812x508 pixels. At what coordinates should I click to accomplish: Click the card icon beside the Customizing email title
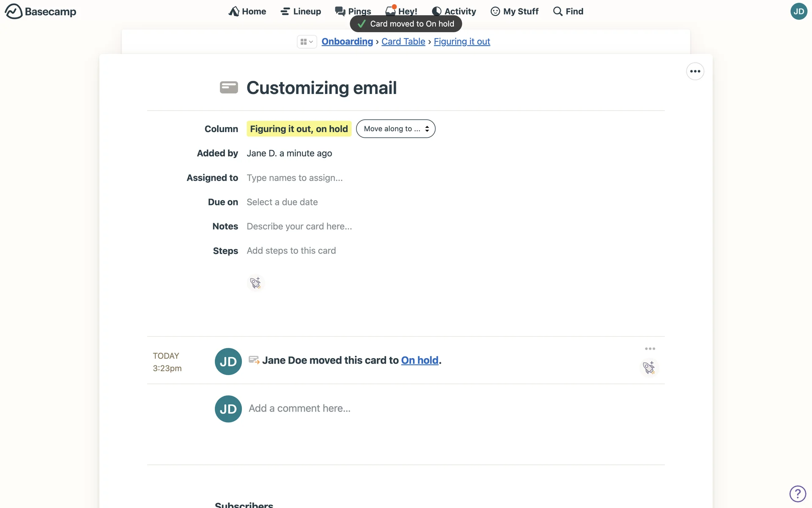[229, 88]
